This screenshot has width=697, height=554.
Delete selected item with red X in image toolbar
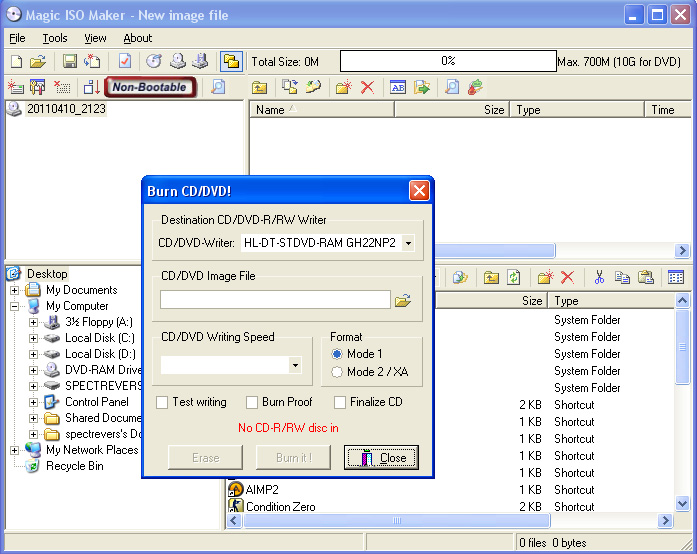[367, 87]
